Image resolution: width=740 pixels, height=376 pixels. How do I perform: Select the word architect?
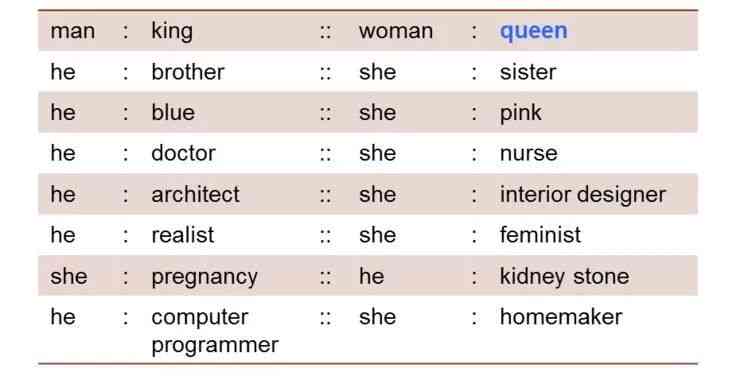click(x=195, y=194)
